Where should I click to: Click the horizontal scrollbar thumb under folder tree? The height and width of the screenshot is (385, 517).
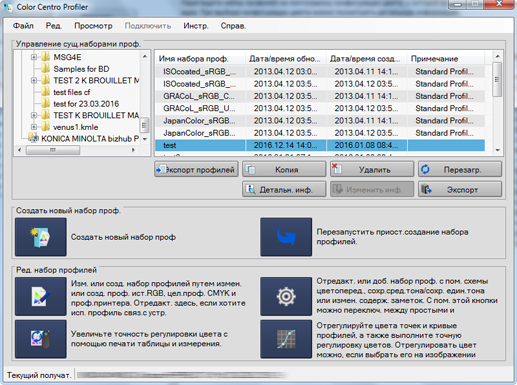(53, 150)
